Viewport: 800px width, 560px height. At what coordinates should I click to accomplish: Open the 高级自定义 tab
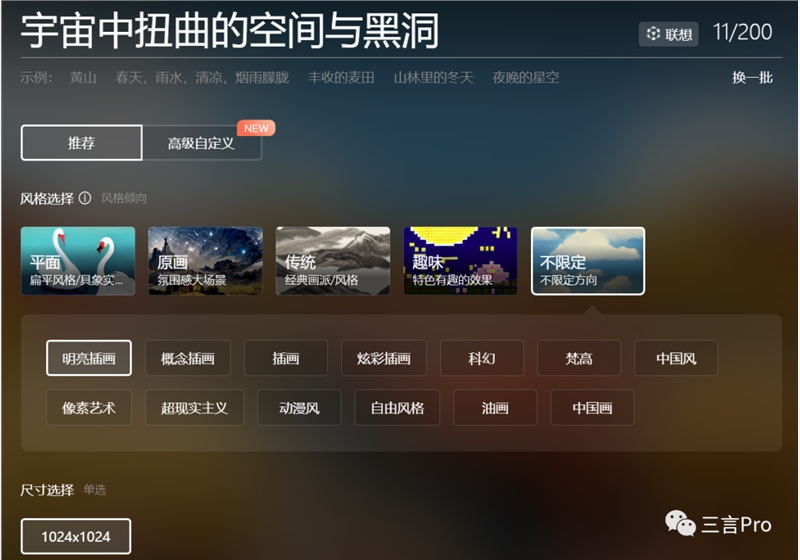click(201, 143)
